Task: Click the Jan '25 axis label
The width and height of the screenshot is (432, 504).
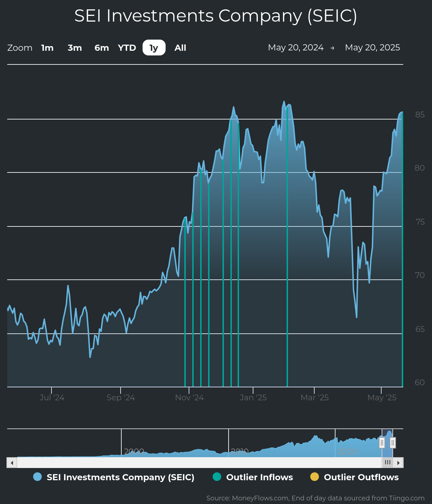Action: (253, 397)
